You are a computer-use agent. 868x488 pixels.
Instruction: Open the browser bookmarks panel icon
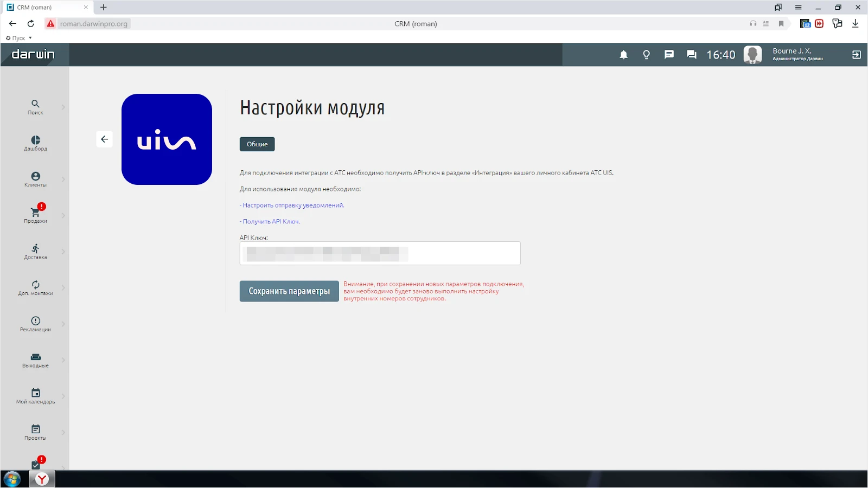click(x=778, y=7)
